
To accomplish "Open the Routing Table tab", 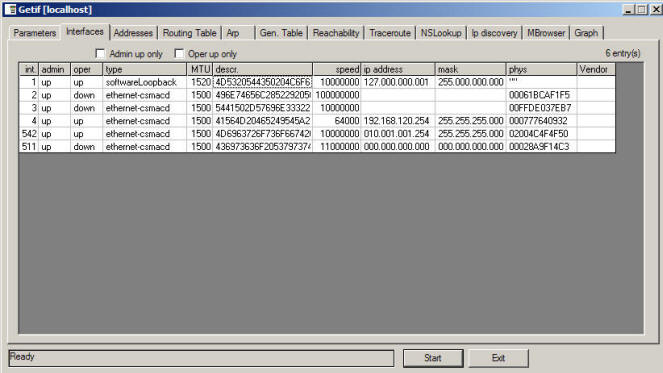I will [189, 33].
